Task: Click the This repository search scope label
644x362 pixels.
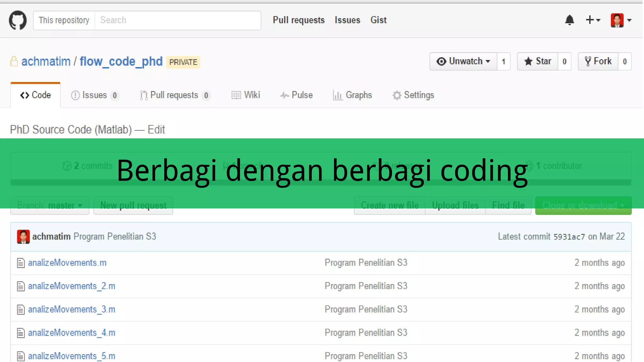Action: [64, 20]
